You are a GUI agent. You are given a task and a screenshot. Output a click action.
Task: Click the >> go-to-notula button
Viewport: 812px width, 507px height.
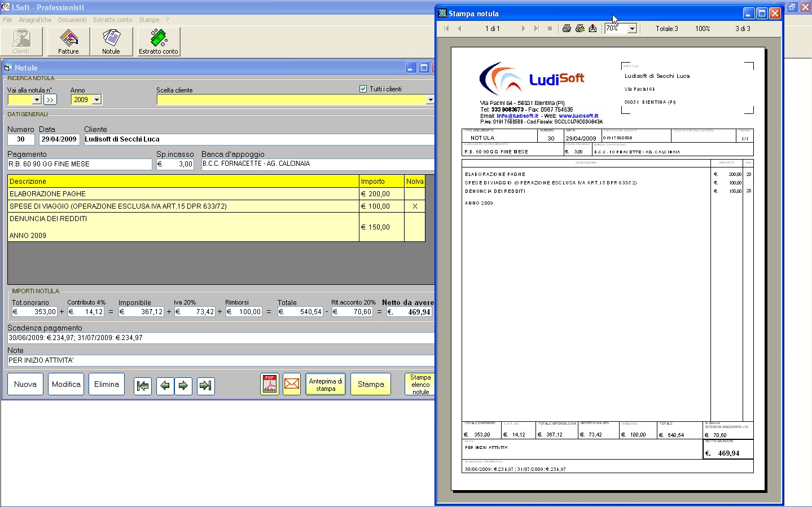point(50,100)
